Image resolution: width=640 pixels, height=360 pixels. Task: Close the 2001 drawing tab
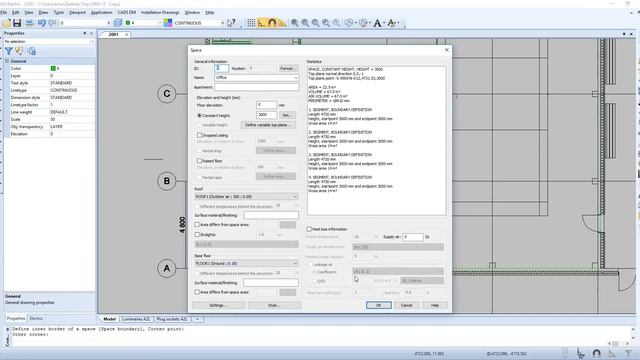(127, 35)
